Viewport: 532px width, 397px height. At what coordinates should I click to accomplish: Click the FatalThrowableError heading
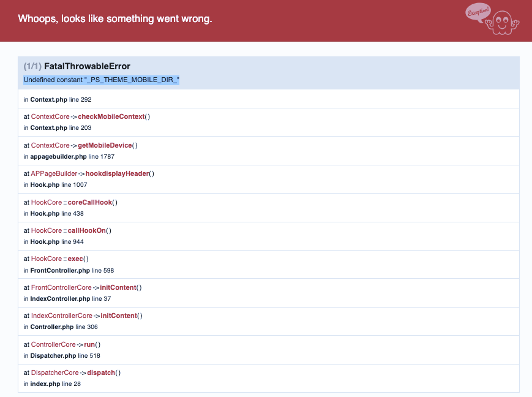point(87,66)
